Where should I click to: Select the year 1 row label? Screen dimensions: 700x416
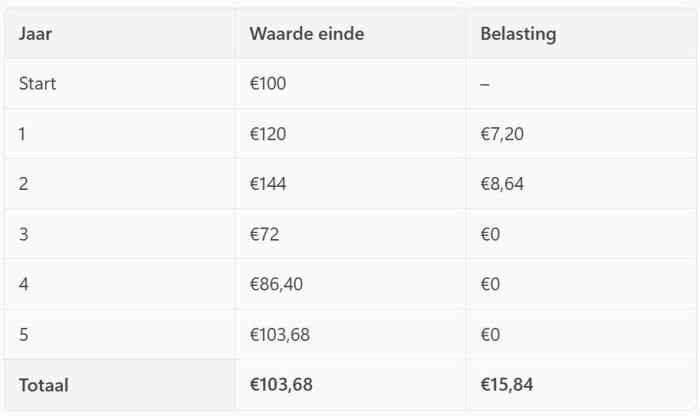click(22, 134)
